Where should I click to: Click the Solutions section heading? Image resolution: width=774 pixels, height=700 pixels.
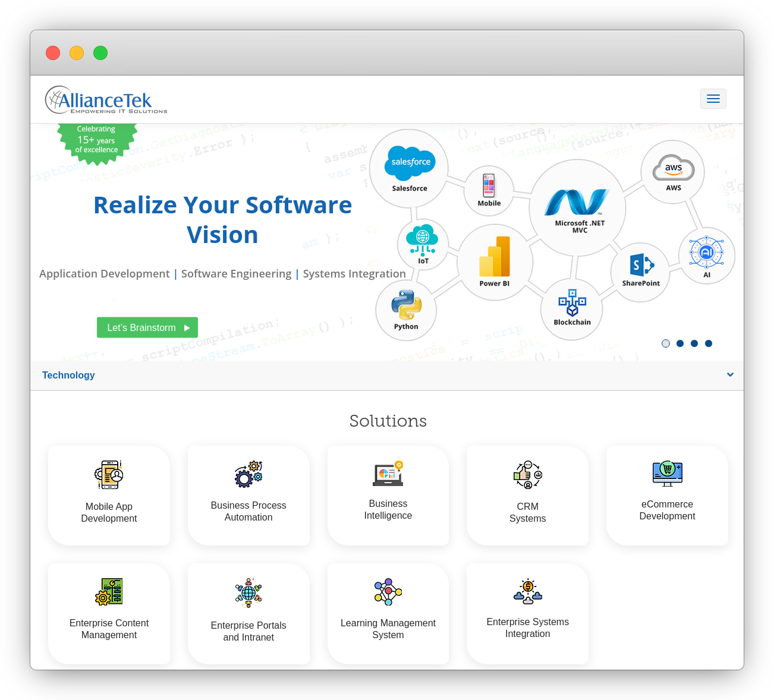point(388,421)
